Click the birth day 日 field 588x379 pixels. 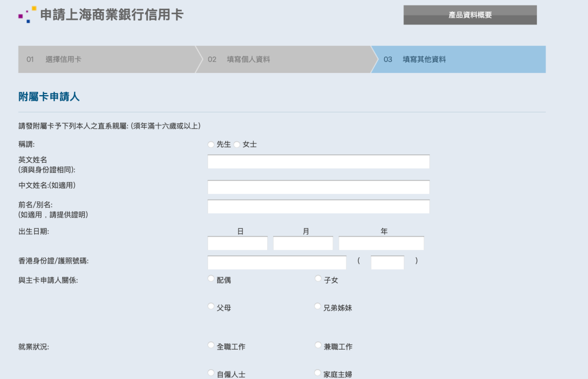pyautogui.click(x=237, y=243)
